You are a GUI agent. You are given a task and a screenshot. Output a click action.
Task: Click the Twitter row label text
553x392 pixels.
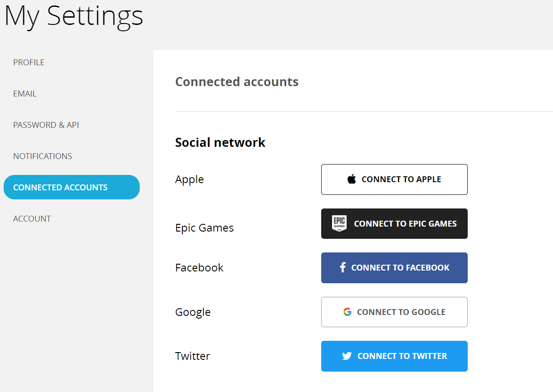pos(193,356)
